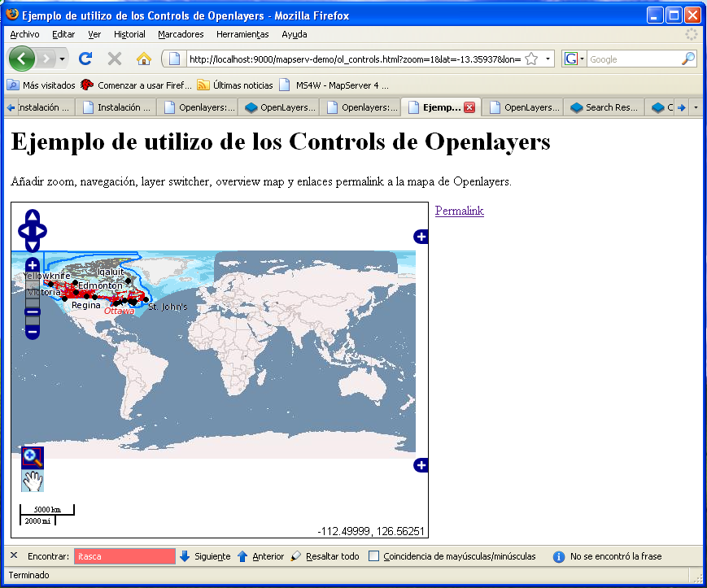The width and height of the screenshot is (707, 588).
Task: Click Siguiente to find next match
Action: pos(205,556)
